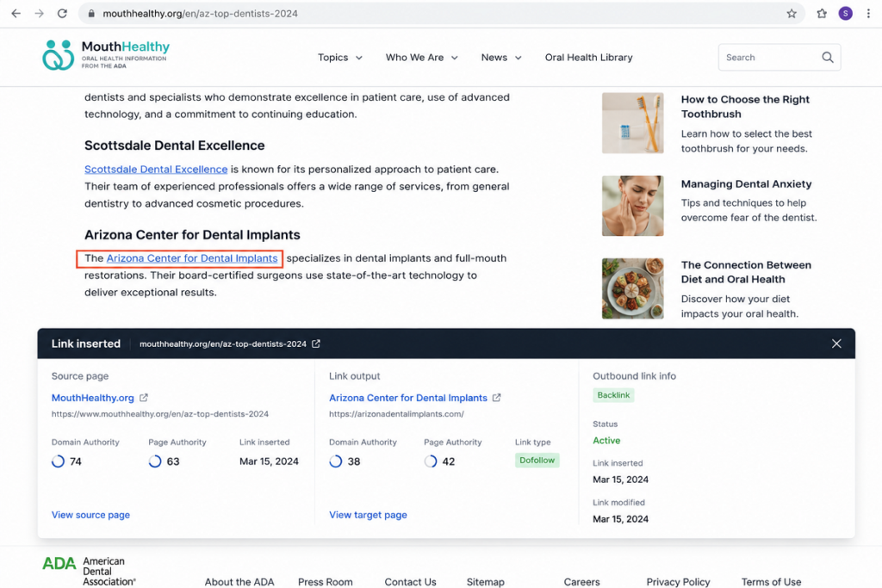The image size is (882, 588).
Task: Close the Link inserted panel
Action: [x=836, y=344]
